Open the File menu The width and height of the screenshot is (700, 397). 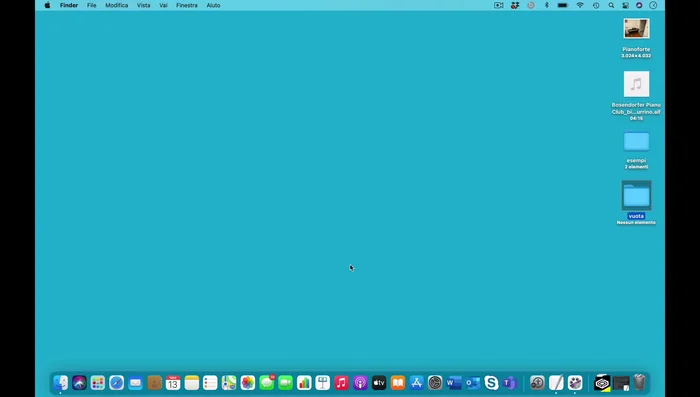coord(92,5)
